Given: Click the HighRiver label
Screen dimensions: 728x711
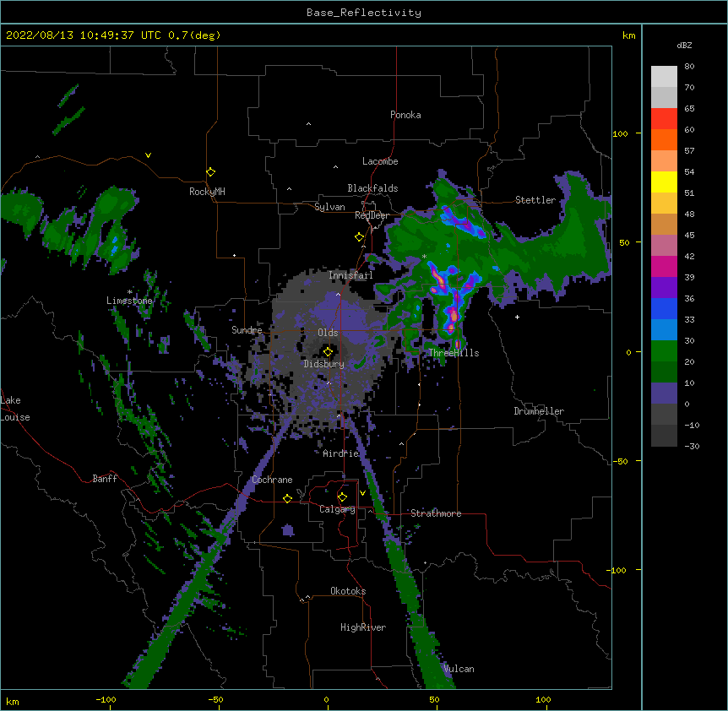Looking at the screenshot, I should coord(363,627).
